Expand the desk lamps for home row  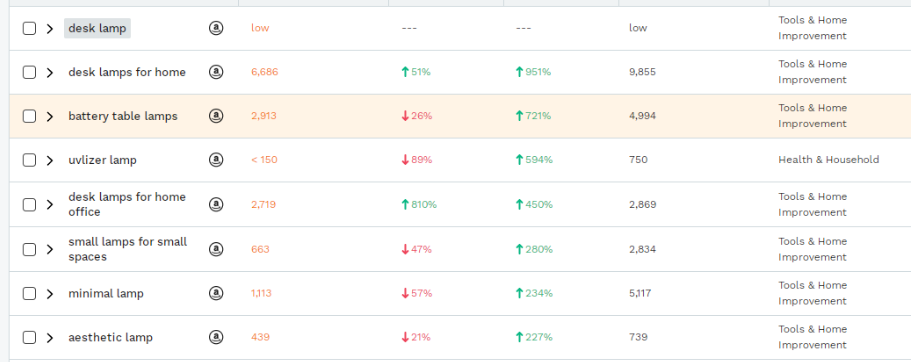coord(50,72)
